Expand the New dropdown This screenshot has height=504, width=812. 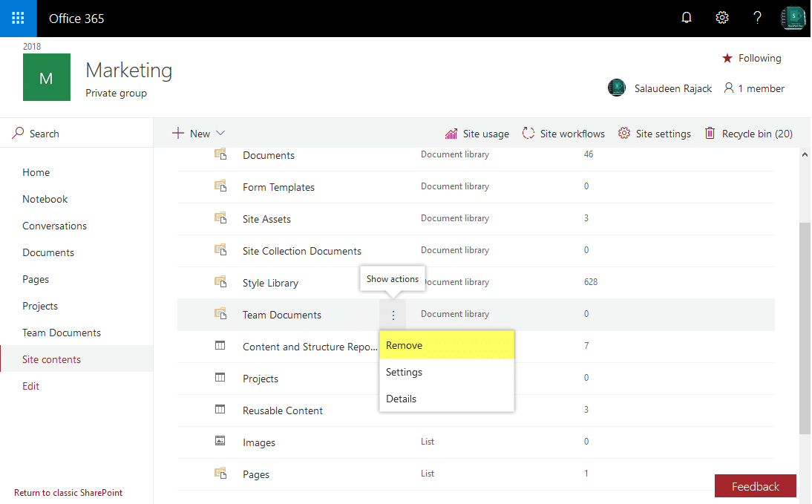click(x=198, y=134)
